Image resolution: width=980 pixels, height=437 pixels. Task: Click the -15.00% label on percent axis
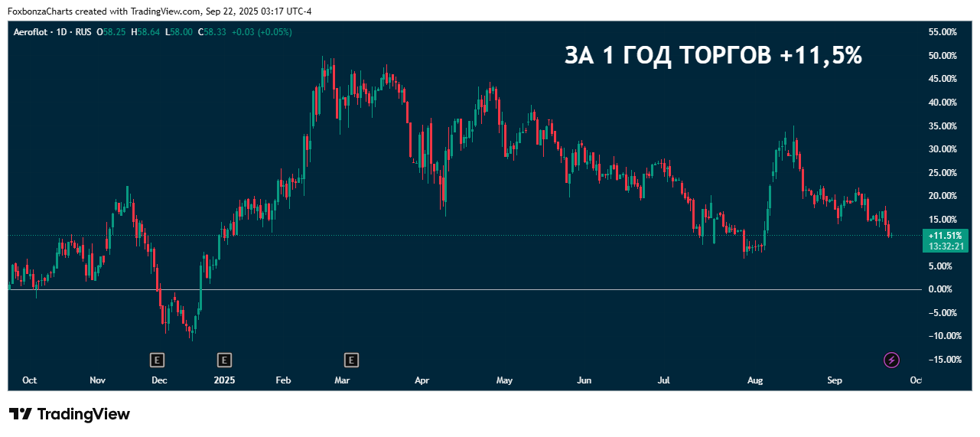pos(940,360)
